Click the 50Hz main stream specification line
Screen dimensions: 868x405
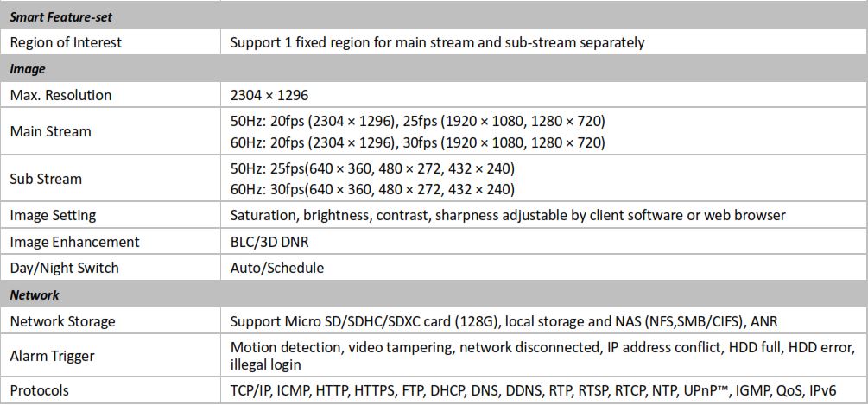click(x=417, y=120)
